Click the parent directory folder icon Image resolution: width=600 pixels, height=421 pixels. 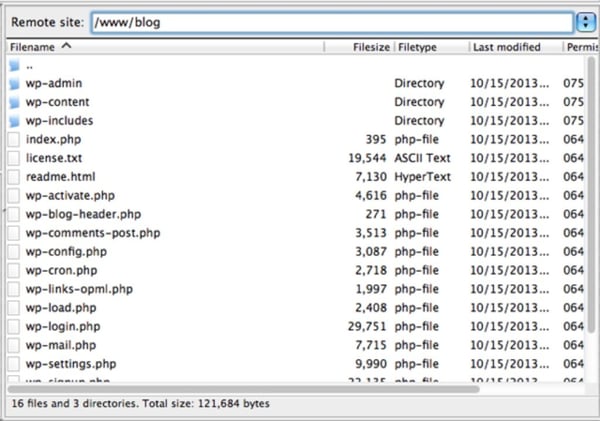(x=14, y=65)
